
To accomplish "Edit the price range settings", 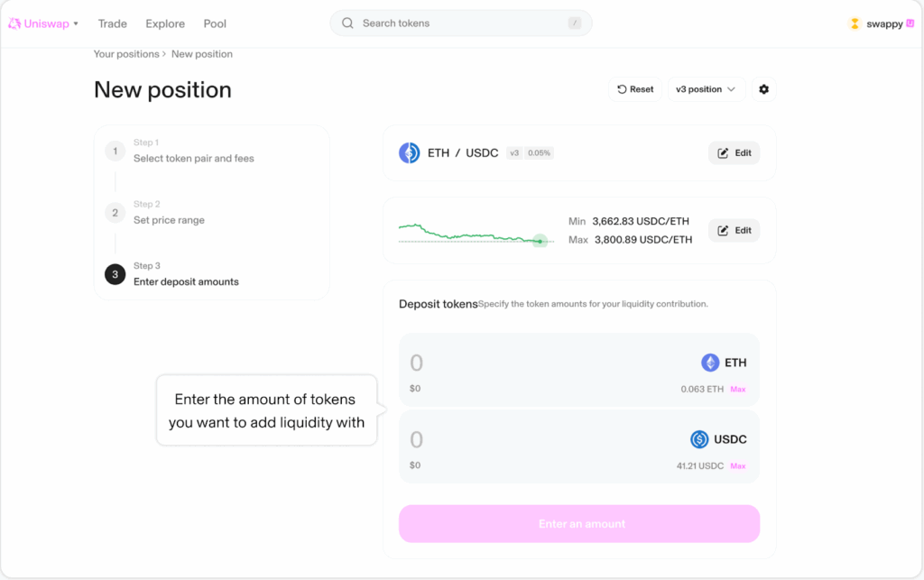I will [x=734, y=231].
